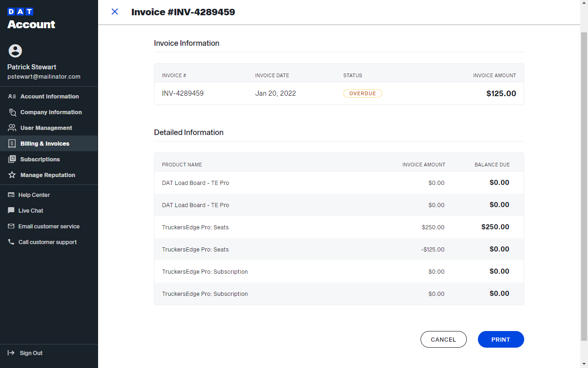The image size is (588, 368).
Task: Select the Call customer support phone icon
Action: tap(11, 242)
